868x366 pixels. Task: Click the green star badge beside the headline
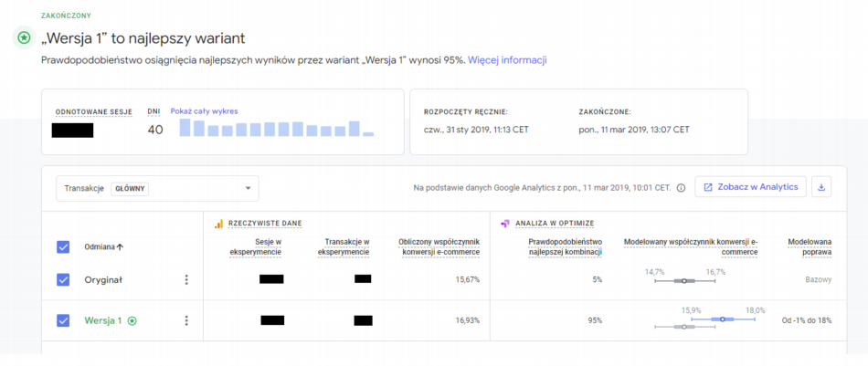(x=23, y=38)
